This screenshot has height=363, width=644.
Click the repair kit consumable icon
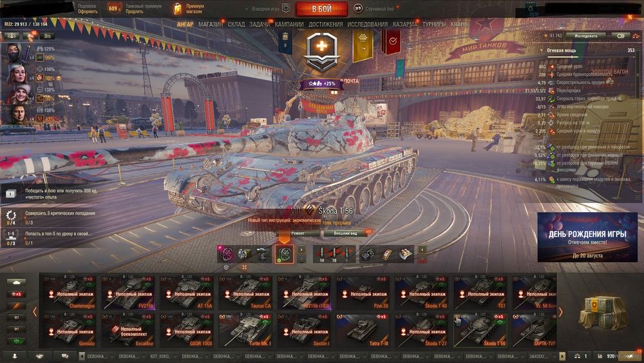368,255
